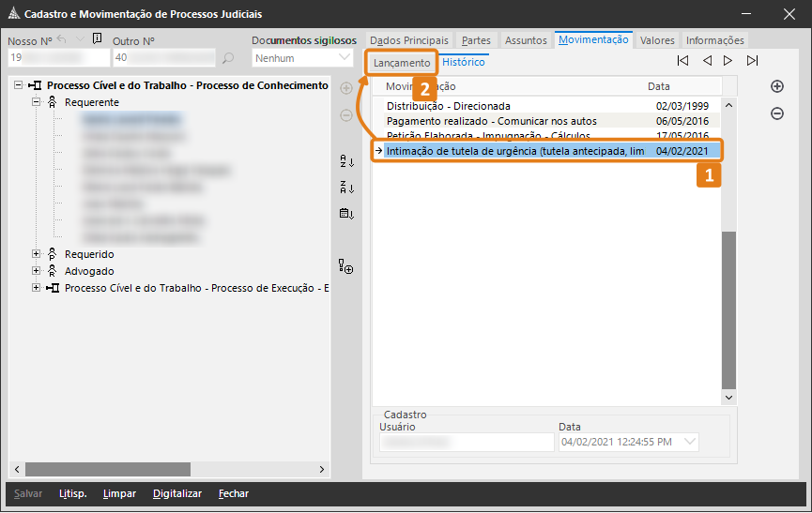This screenshot has width=812, height=513.
Task: Collapse the Requerente tree node
Action: click(x=37, y=102)
